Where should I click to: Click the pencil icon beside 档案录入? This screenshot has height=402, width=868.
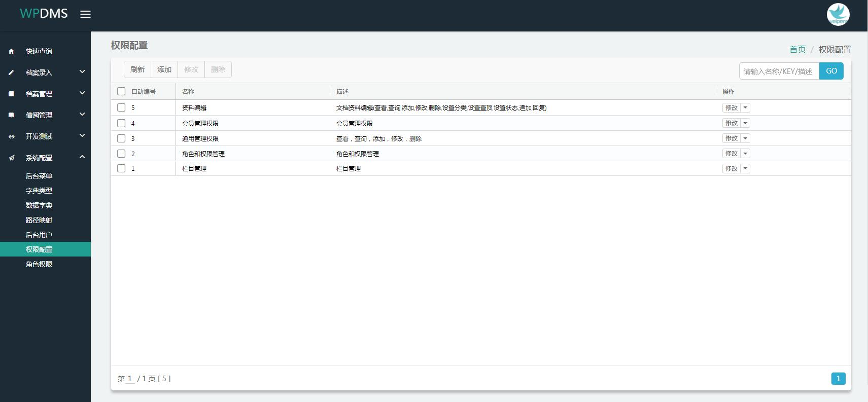point(11,72)
